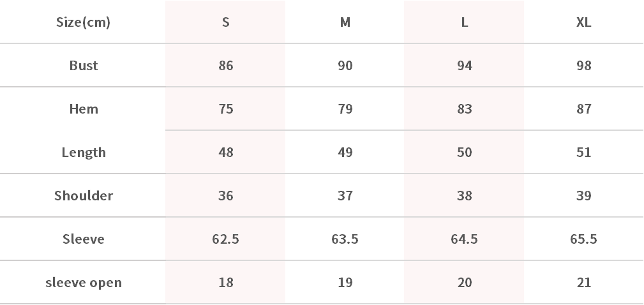
Task: Click the Hem value 79 for size M
Action: 345,109
